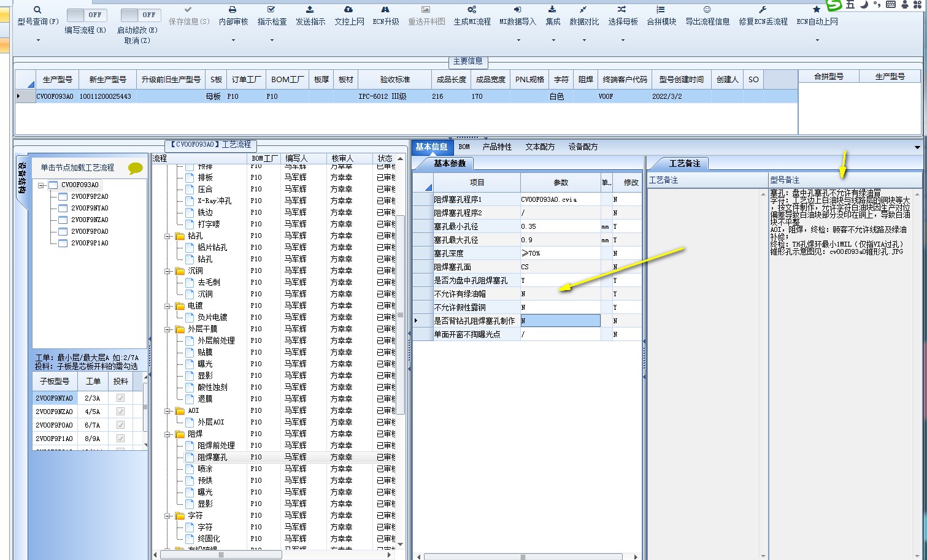
Task: Open 合拼模块 list icon
Action: point(661,10)
